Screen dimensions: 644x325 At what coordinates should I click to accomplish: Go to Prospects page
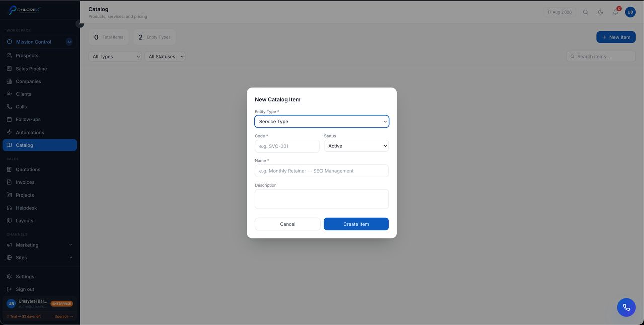[39, 55]
